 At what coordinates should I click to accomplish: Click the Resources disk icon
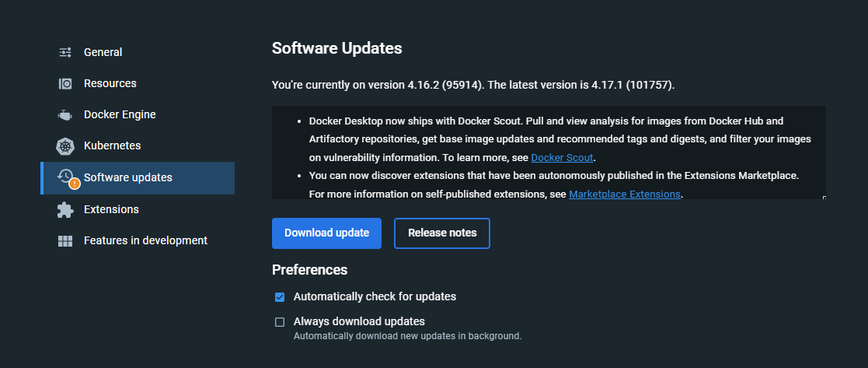65,84
